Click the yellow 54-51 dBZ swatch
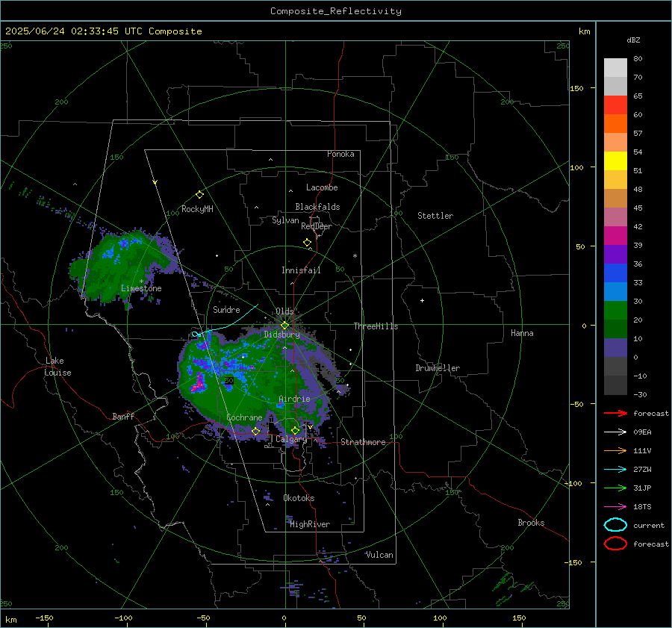Viewport: 672px width, 628px height. pos(615,161)
